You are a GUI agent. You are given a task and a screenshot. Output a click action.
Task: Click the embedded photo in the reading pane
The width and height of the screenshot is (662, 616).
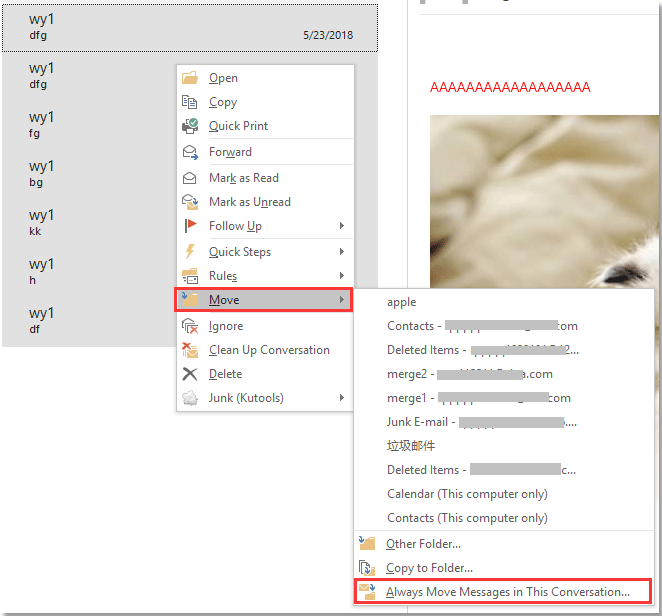[544, 202]
